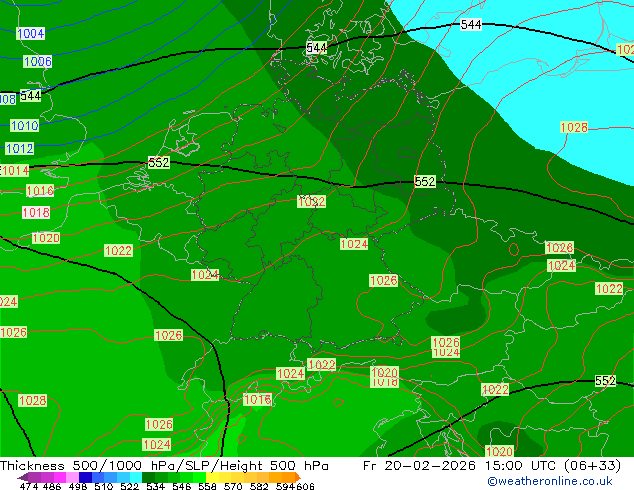
Task: Click the legend value 606
Action: [305, 486]
